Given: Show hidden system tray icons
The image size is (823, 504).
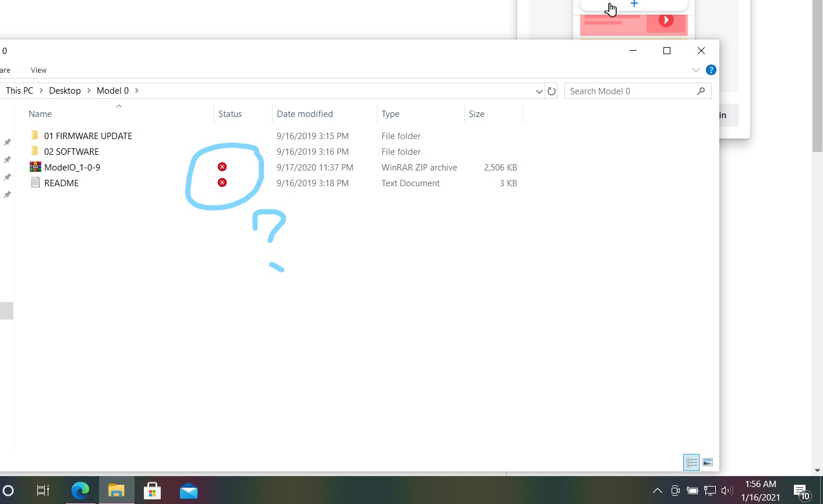Looking at the screenshot, I should coord(657,491).
